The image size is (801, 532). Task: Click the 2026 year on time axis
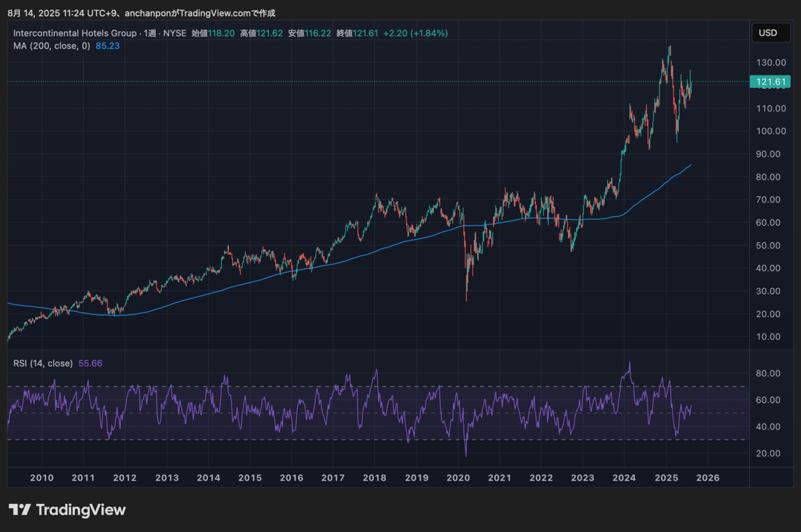pyautogui.click(x=708, y=478)
